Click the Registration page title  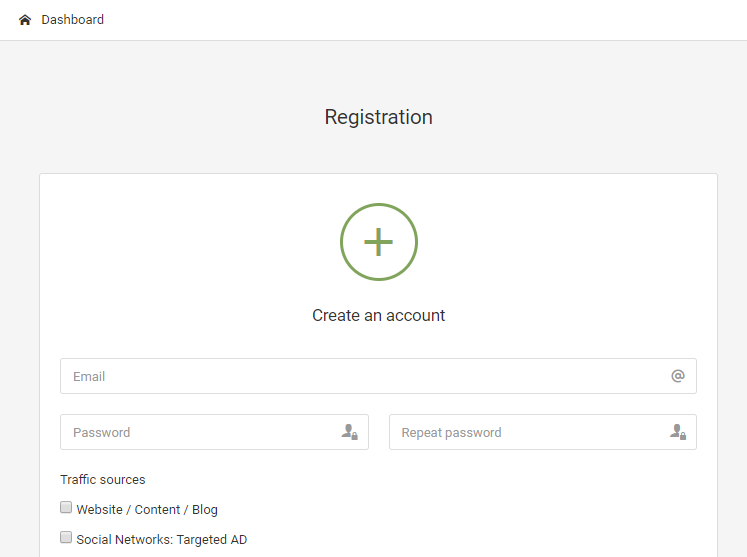(378, 117)
